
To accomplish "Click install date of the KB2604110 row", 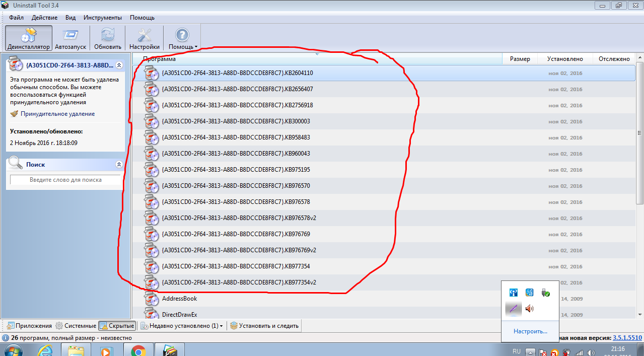I will [x=565, y=73].
